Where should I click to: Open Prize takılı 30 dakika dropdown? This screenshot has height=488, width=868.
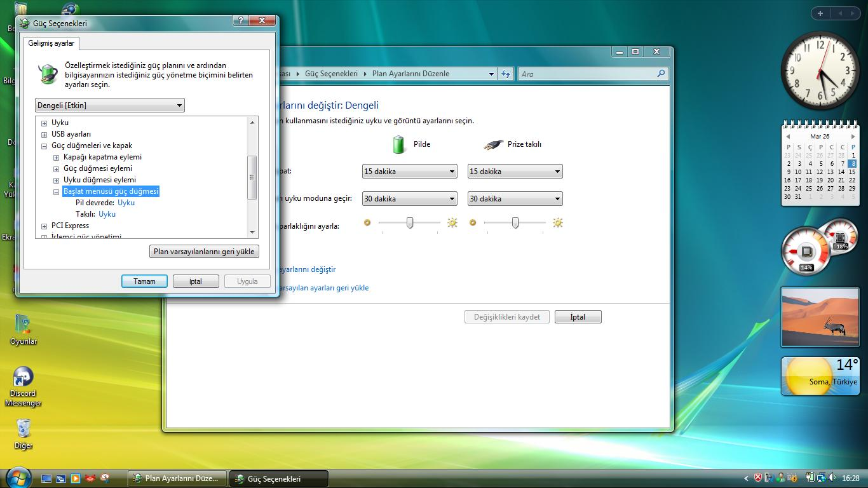pos(515,199)
